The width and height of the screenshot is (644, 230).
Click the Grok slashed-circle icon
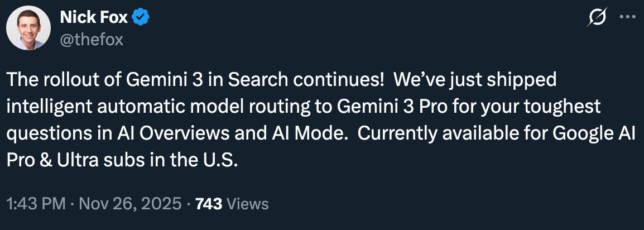point(598,19)
